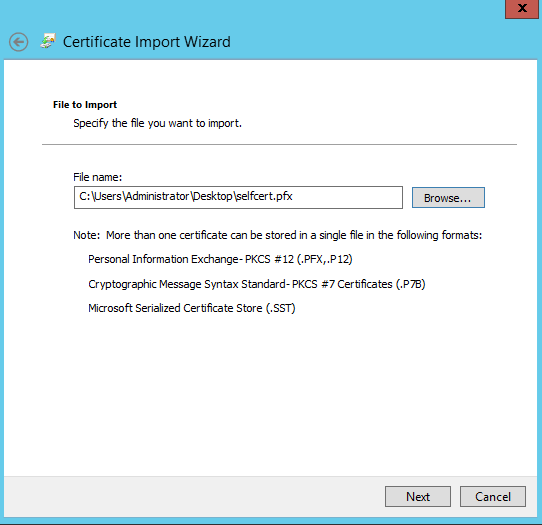Screen dimensions: 542x525
Task: Click 'Specify the file you want to import' text
Action: pyautogui.click(x=157, y=123)
